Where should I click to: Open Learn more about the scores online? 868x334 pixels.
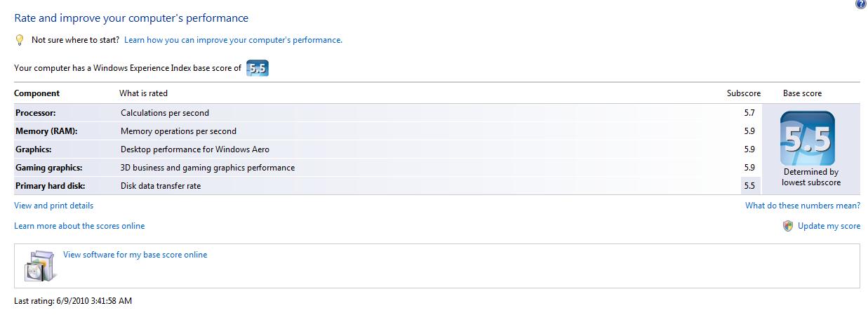[79, 226]
